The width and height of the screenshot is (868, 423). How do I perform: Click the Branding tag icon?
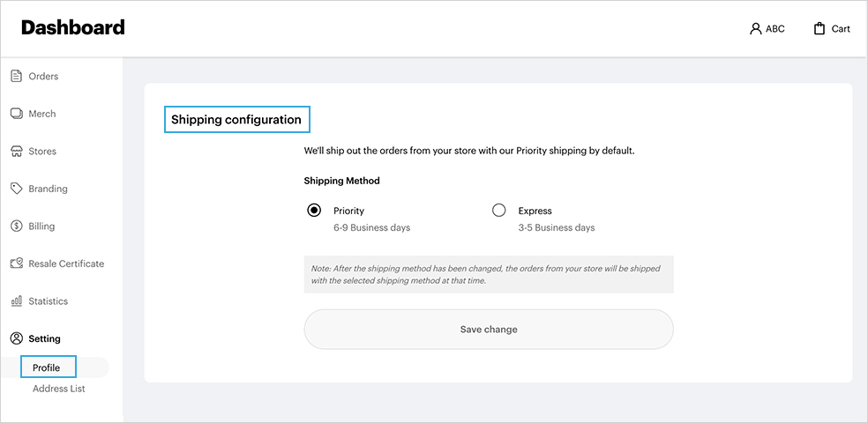16,189
